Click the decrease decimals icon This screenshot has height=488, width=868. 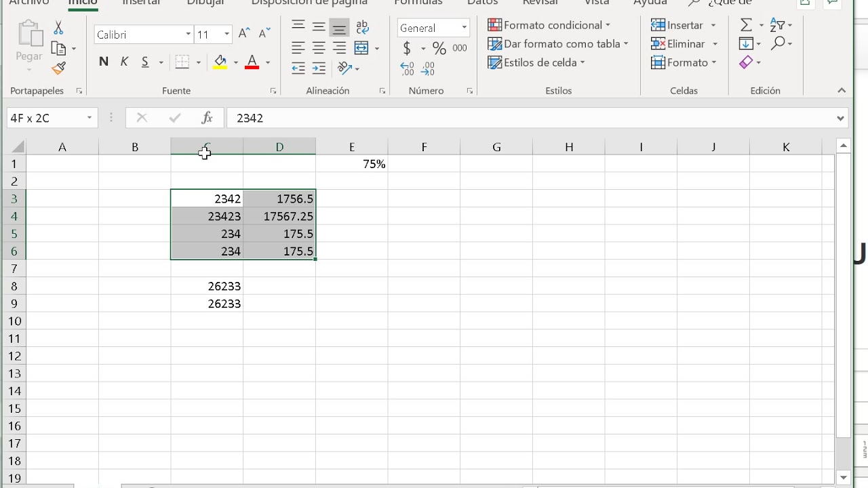428,68
